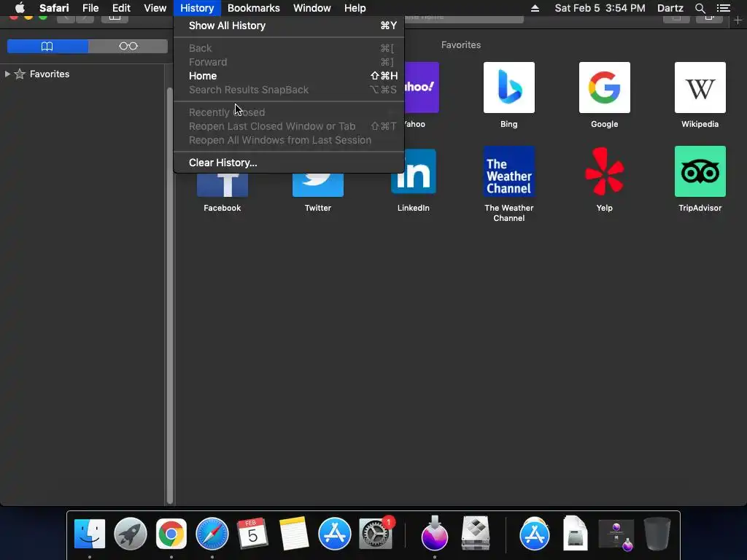Open the Twitter favorite tile
This screenshot has width=747, height=560.
coord(318,184)
